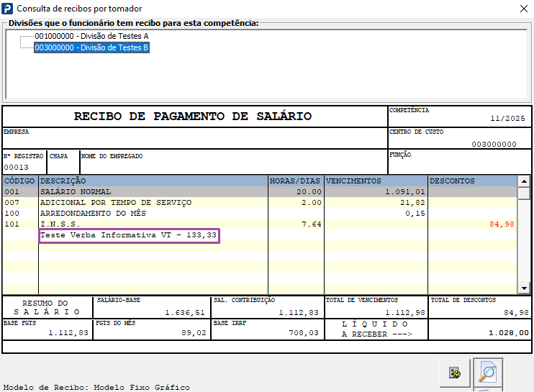Select the ADICIONAL POR TEMPO DE SERVIÇO row
This screenshot has height=392, width=534.
[260, 203]
